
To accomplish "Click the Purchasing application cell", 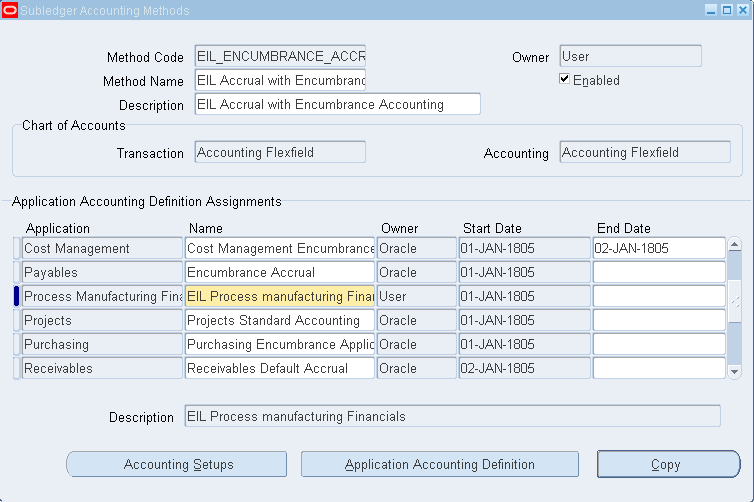I will tap(101, 344).
